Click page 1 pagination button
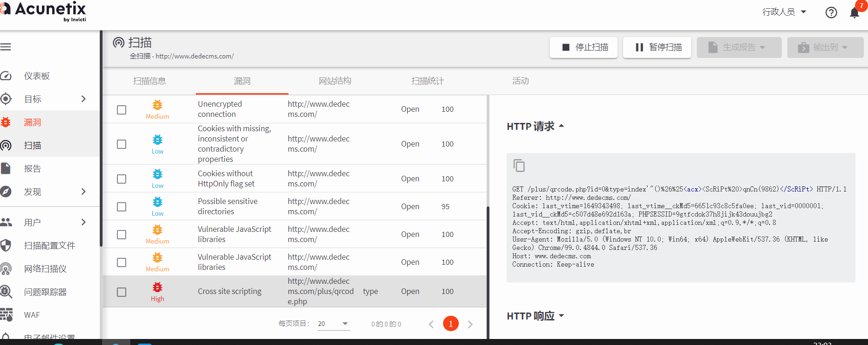Screen dimensions: 868x345 451,324
